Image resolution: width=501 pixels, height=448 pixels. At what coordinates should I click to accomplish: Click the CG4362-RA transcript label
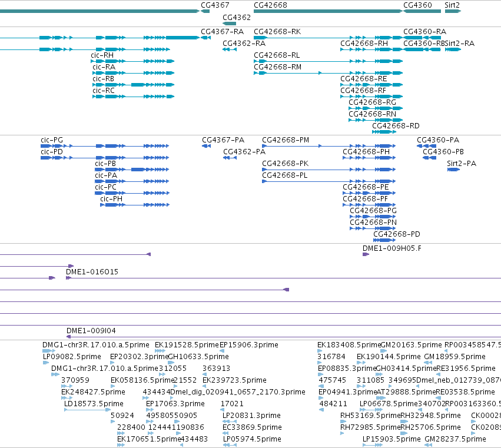(x=244, y=44)
